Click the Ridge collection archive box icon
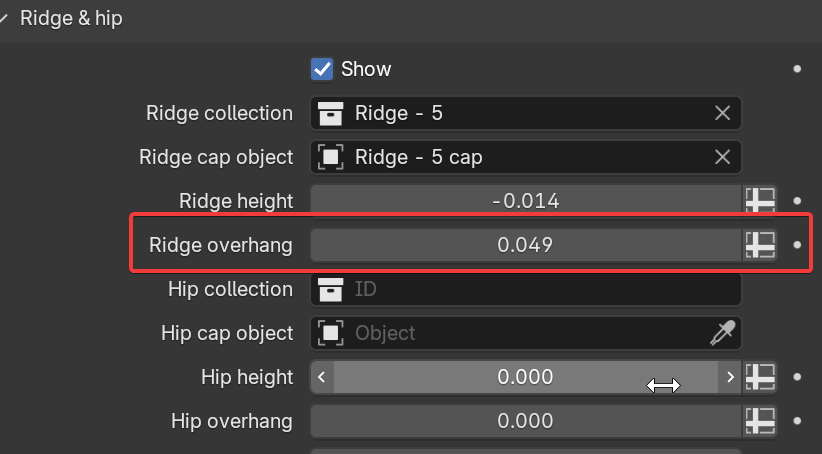Screen dimensions: 822x454 coord(330,113)
